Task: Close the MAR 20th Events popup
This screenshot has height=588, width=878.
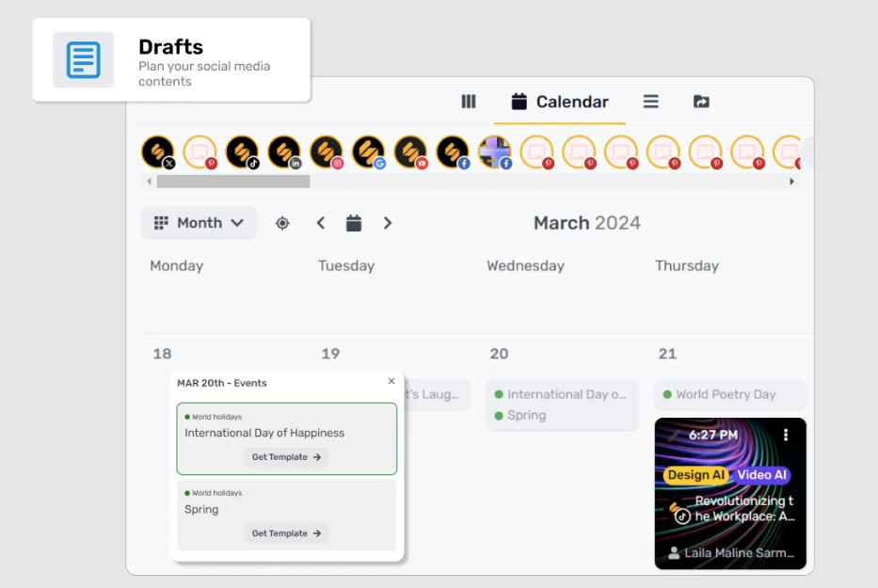Action: point(391,381)
